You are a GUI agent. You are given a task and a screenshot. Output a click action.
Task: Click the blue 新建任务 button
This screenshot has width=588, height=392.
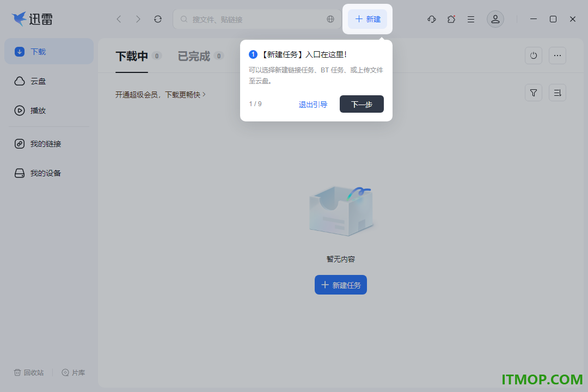pyautogui.click(x=340, y=285)
